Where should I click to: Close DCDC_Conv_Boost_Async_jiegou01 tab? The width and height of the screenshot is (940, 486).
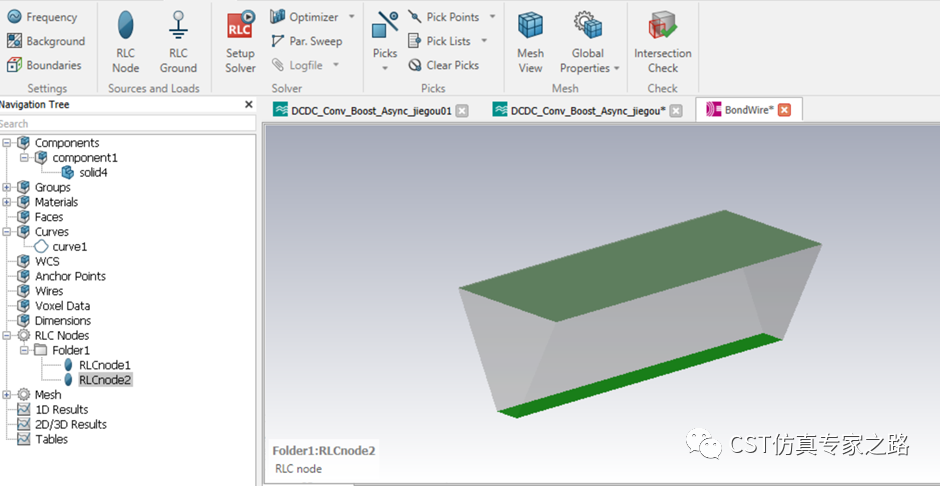[x=462, y=110]
